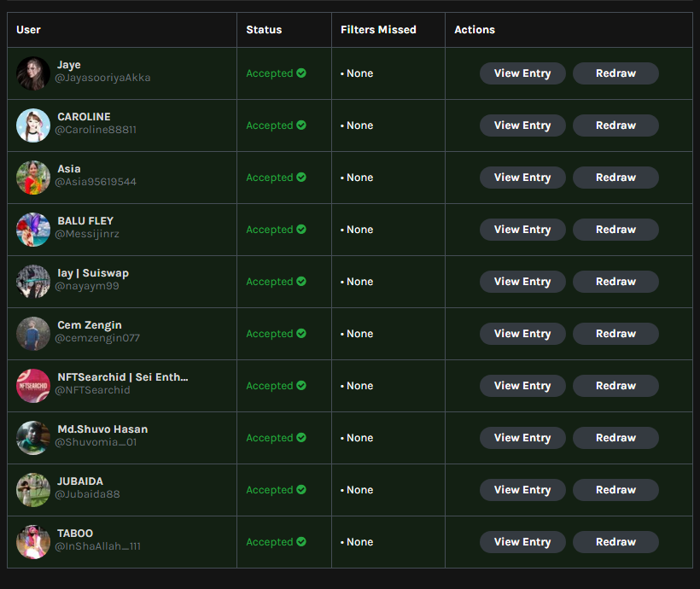
Task: Click the Iay | Suiswap avatar
Action: click(33, 282)
